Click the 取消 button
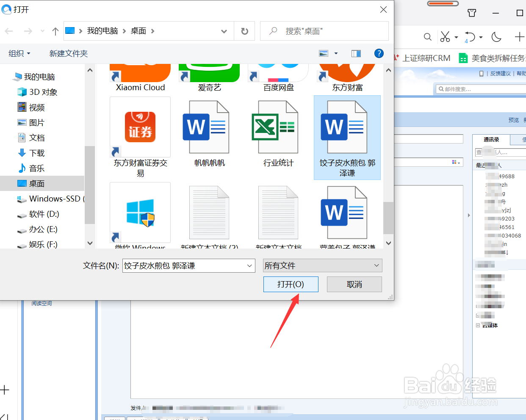The width and height of the screenshot is (526, 420). [354, 284]
